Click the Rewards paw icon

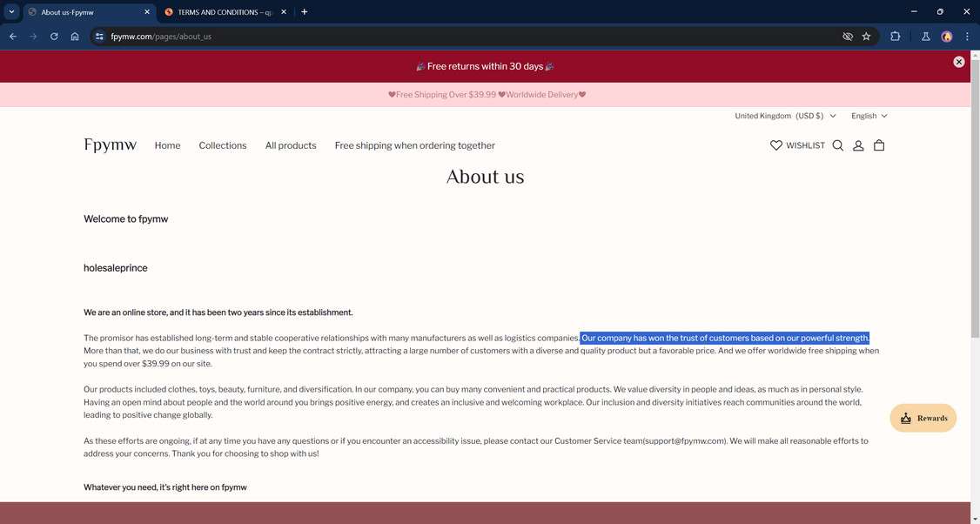pyautogui.click(x=905, y=418)
